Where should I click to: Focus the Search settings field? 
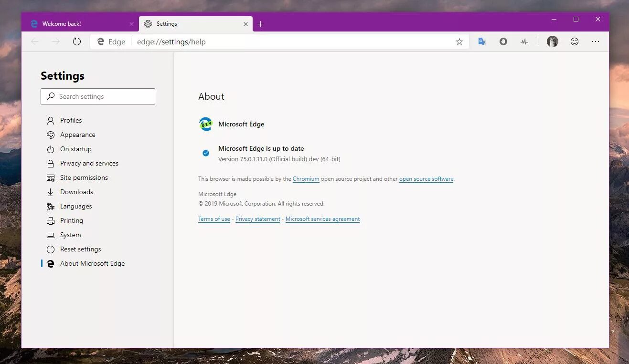tap(98, 96)
